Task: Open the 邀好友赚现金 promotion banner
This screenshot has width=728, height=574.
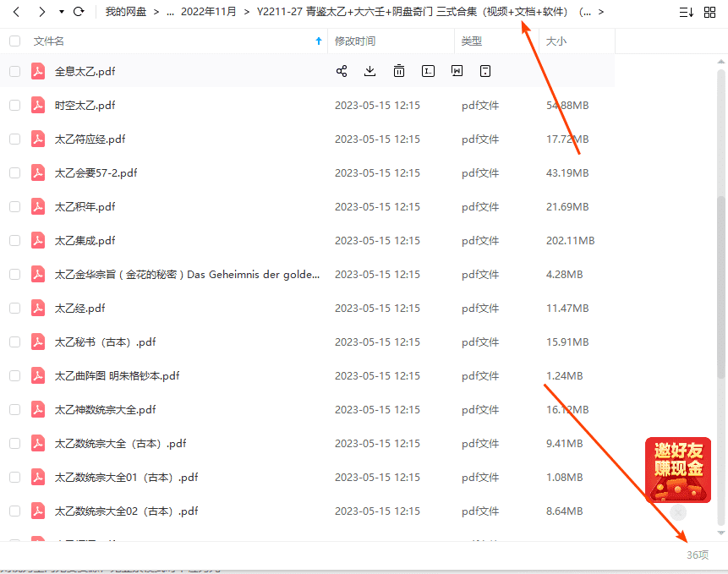Action: (x=677, y=470)
